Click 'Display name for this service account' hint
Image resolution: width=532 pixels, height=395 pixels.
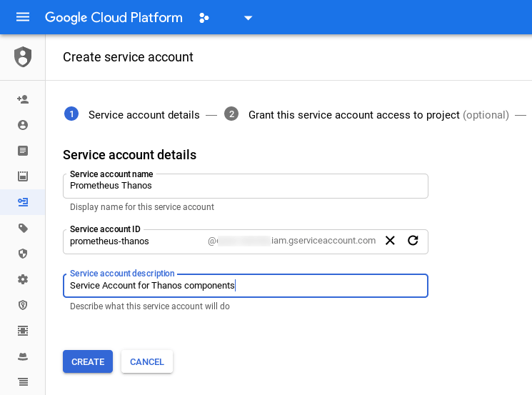142,207
